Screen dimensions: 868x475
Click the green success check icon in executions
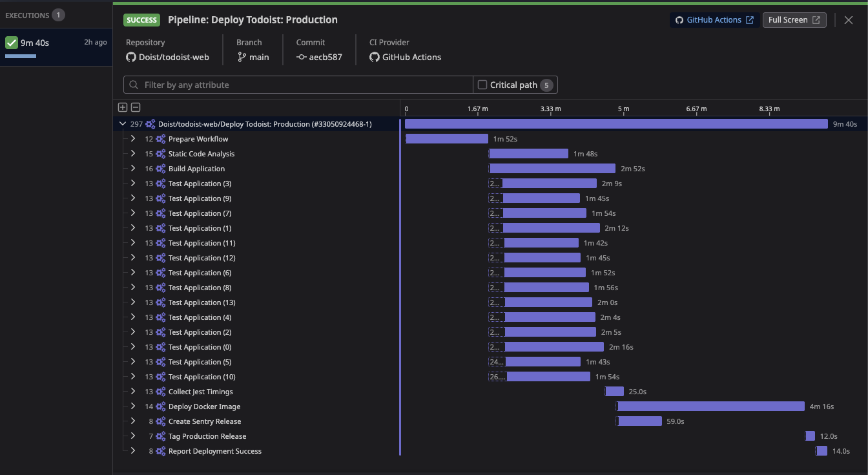[11, 43]
